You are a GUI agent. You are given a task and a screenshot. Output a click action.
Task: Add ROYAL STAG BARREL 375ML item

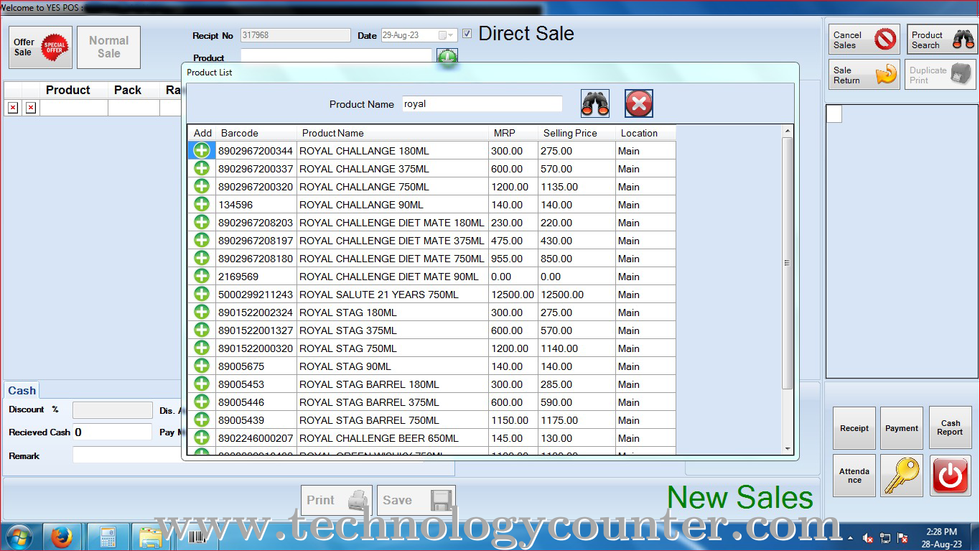202,402
